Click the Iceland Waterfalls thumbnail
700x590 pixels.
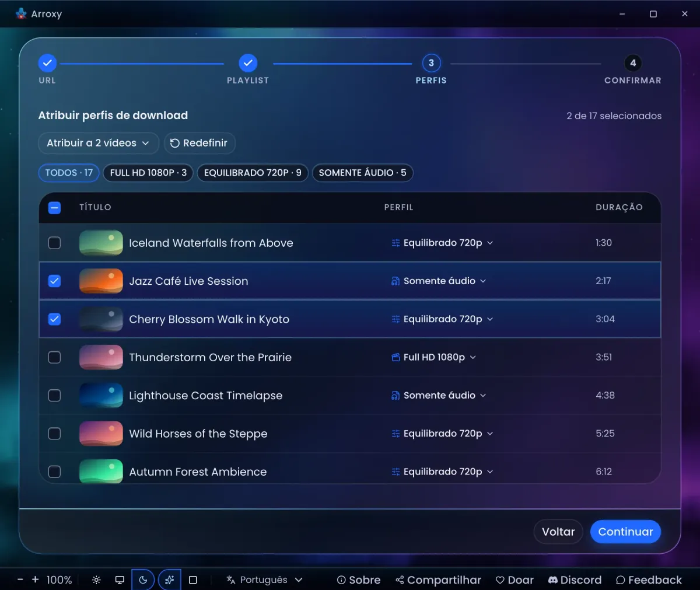click(x=101, y=243)
